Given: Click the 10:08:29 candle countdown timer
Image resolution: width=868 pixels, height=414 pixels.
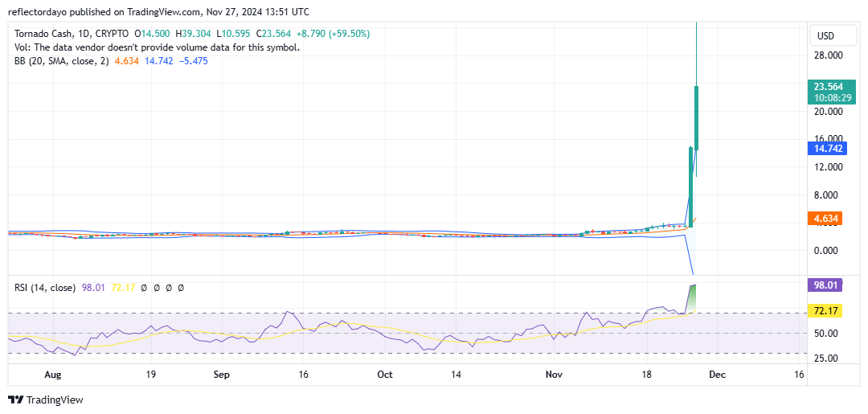Looking at the screenshot, I should tap(832, 97).
